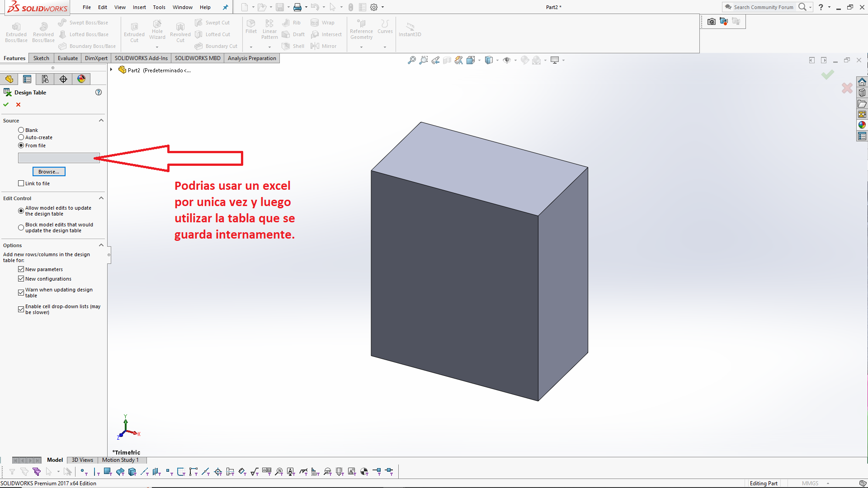Uncheck the New parameters checkbox
This screenshot has height=488, width=868.
[x=21, y=269]
